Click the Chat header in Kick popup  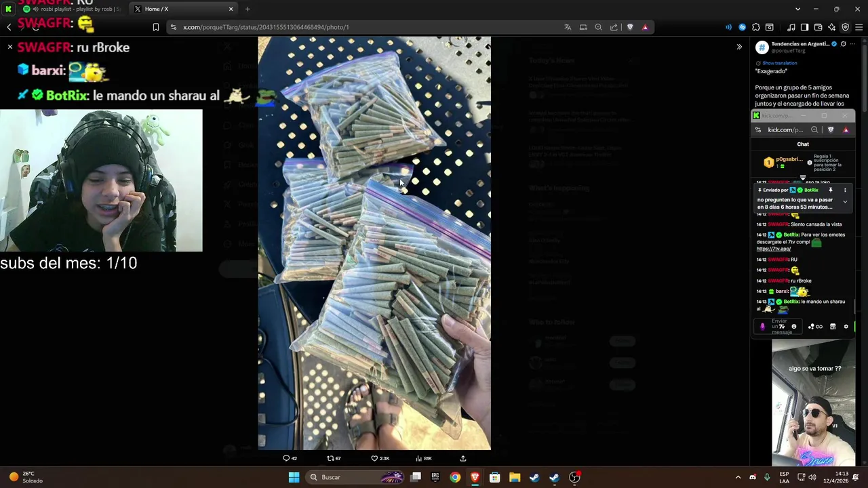[x=803, y=144]
